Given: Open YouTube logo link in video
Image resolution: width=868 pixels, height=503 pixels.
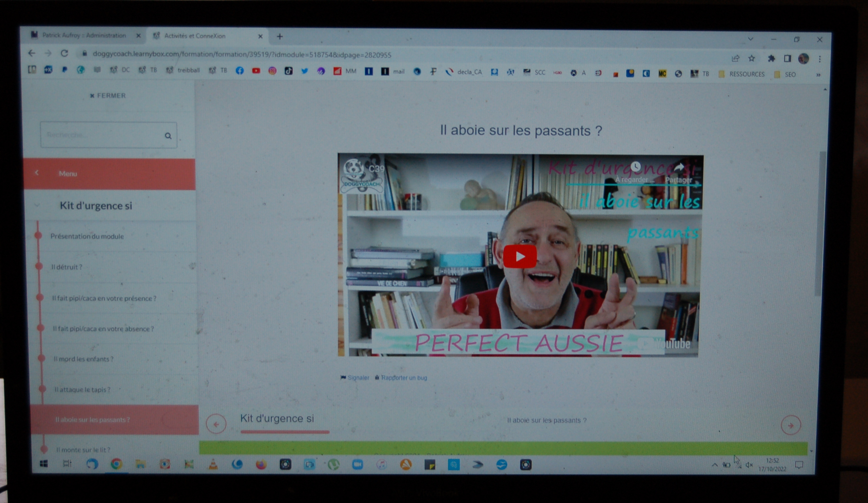Looking at the screenshot, I should [665, 343].
